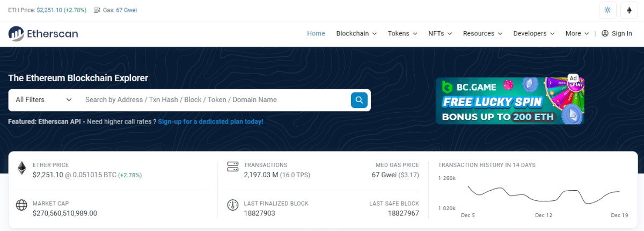Open the All Filters dropdown

(x=43, y=100)
